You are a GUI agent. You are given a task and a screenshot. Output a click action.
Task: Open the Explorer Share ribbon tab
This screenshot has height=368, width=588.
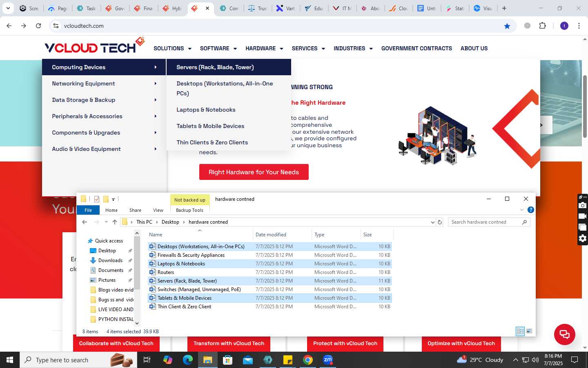135,210
